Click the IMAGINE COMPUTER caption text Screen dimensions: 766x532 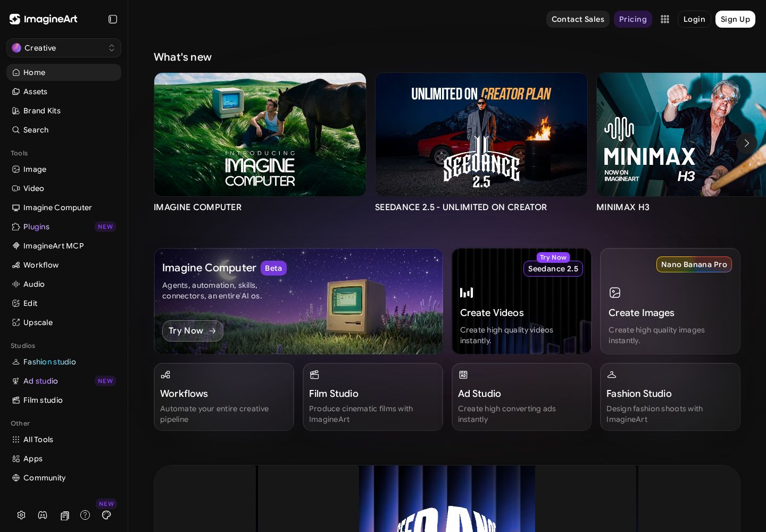click(x=198, y=207)
